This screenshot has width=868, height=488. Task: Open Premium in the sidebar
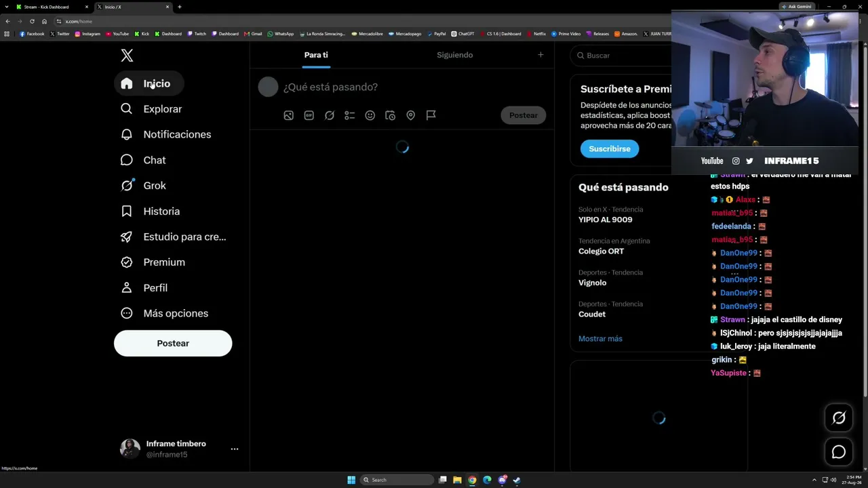click(153, 262)
